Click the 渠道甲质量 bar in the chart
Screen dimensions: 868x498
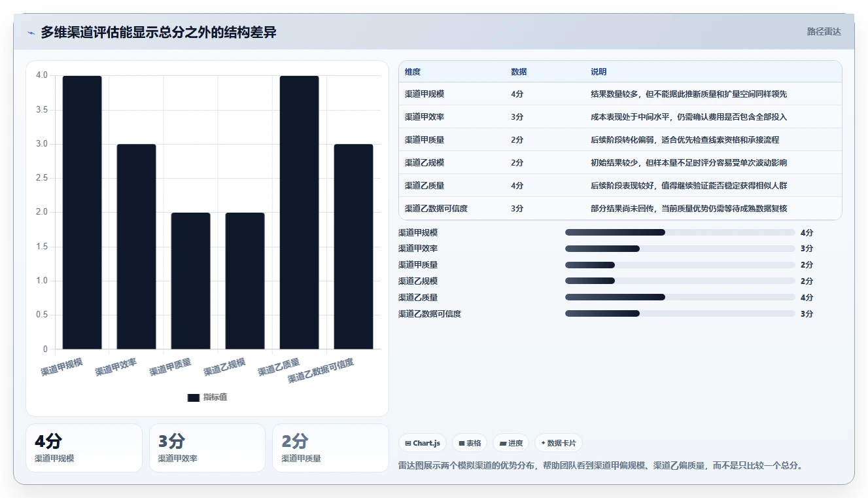(191, 281)
